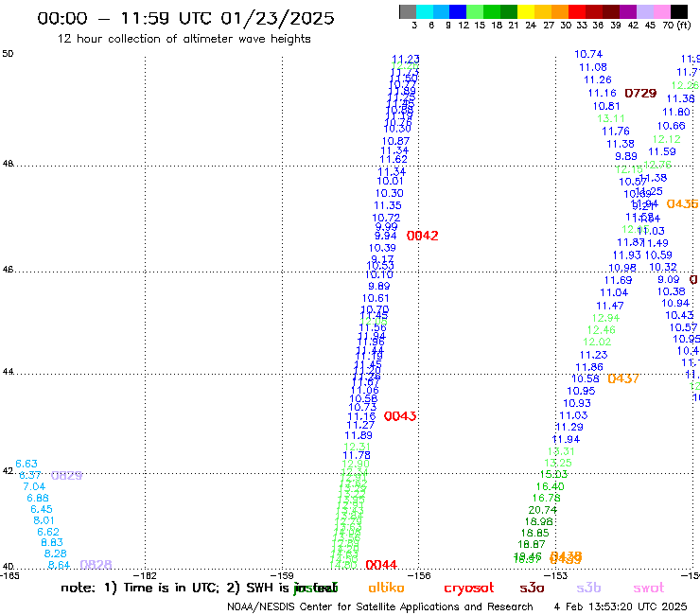Click the latitude axis label 48
700x615 pixels.
click(x=8, y=164)
